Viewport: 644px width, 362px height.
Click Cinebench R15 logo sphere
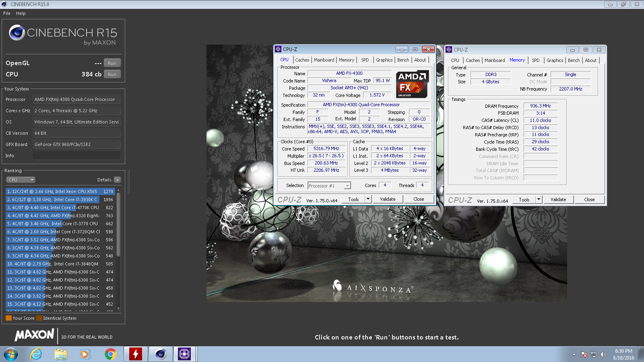pos(17,33)
